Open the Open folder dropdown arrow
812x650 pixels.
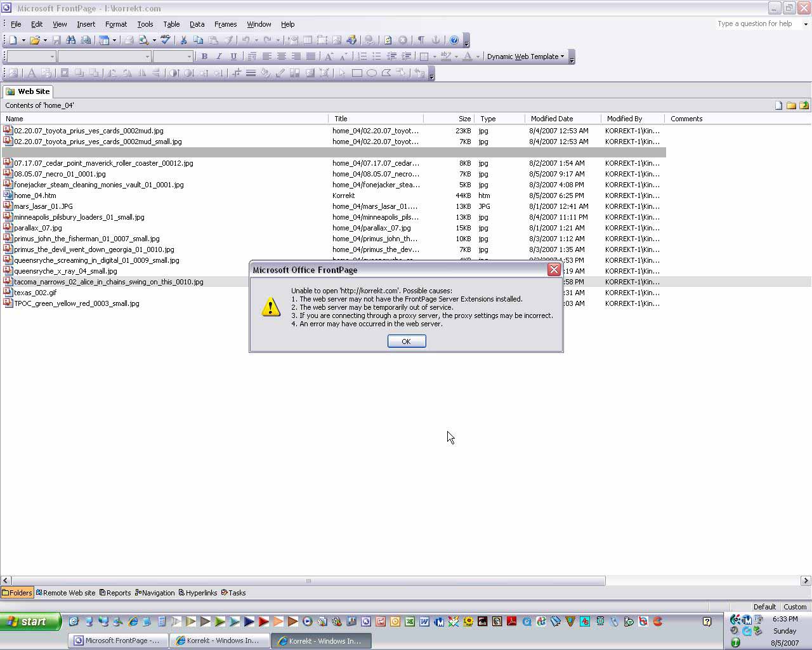(45, 40)
